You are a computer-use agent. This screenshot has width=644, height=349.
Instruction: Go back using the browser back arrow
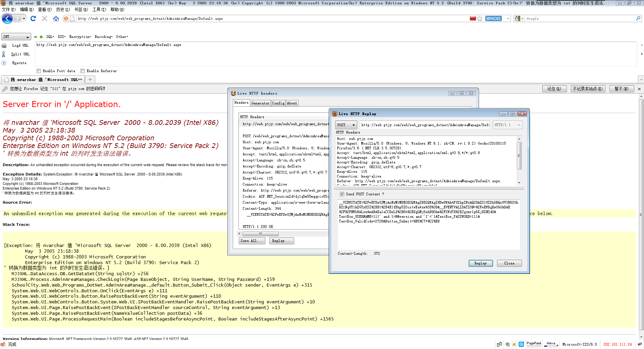tap(7, 18)
